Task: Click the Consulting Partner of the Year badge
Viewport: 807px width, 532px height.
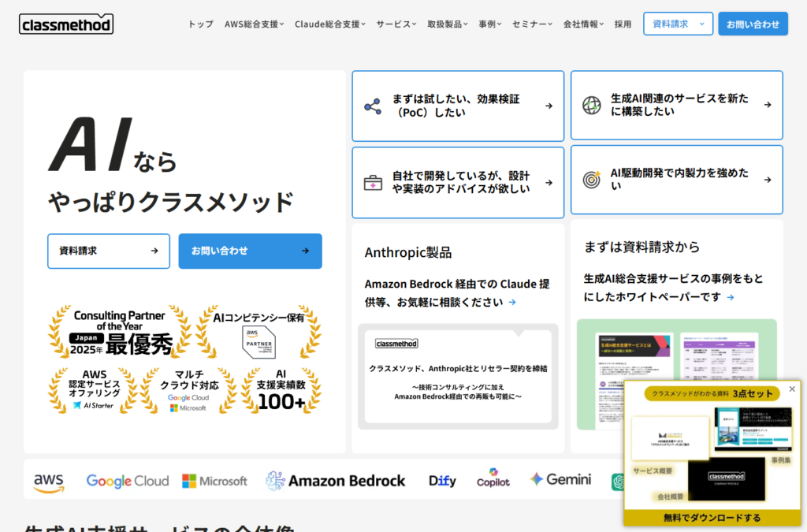Action: pos(120,333)
